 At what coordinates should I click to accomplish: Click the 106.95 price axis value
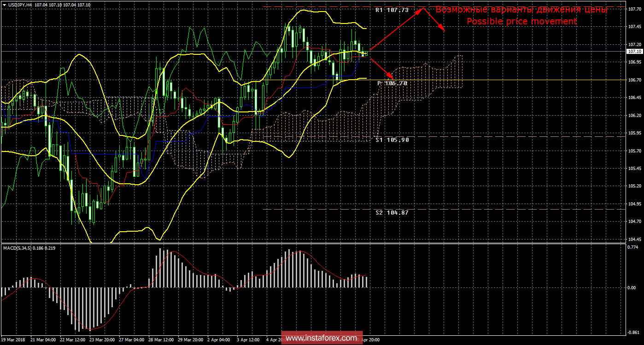(x=634, y=62)
